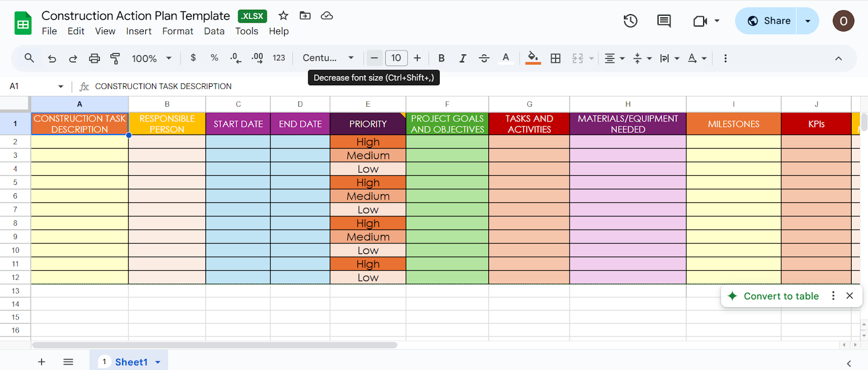Open the Help menu
Image resolution: width=868 pixels, height=370 pixels.
coord(279,31)
